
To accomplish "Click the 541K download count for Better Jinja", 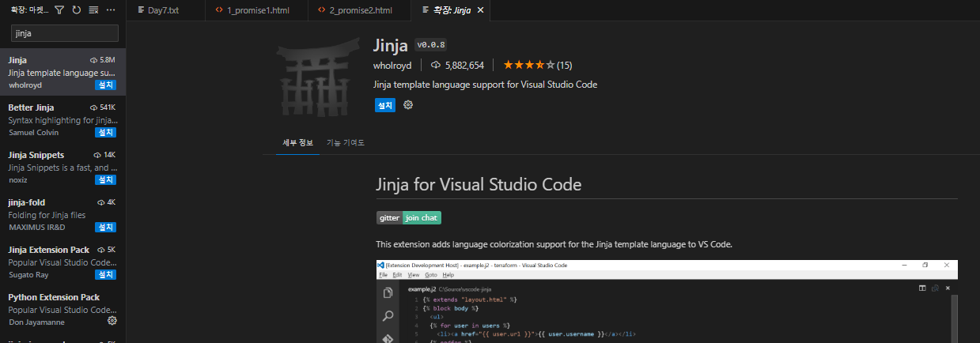I will pos(103,107).
